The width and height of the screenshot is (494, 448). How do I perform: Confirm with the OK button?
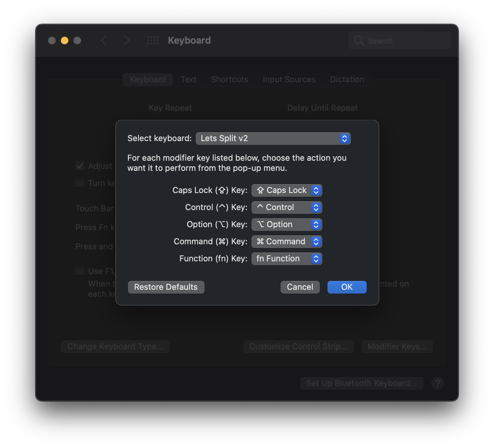[347, 287]
